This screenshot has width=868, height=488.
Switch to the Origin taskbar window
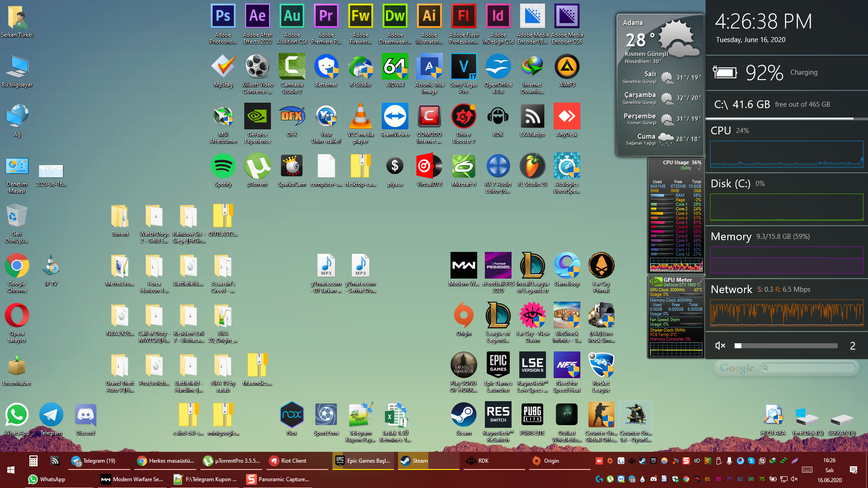[x=560, y=461]
